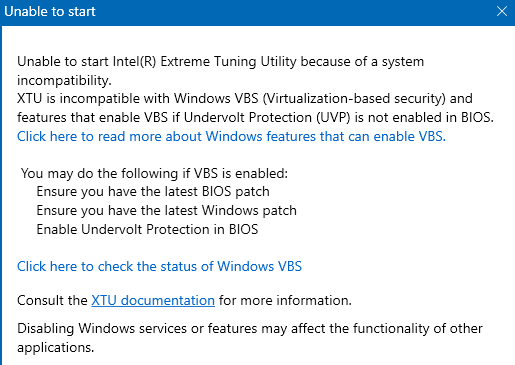Click the 'Consult the' text before link

point(52,301)
